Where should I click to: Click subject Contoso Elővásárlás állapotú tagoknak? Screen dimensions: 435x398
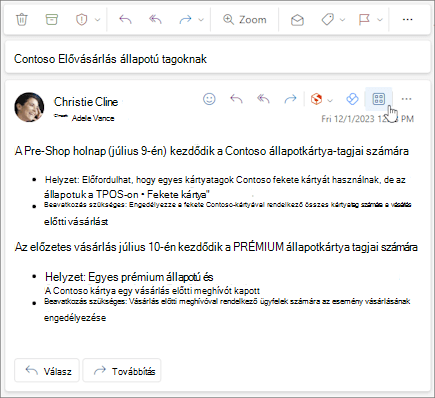click(x=110, y=59)
